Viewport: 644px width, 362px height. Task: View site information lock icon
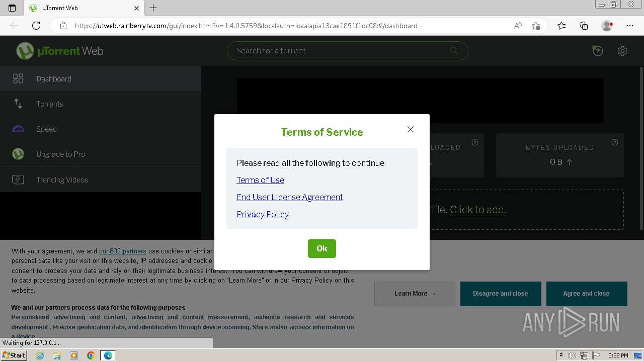point(63,26)
